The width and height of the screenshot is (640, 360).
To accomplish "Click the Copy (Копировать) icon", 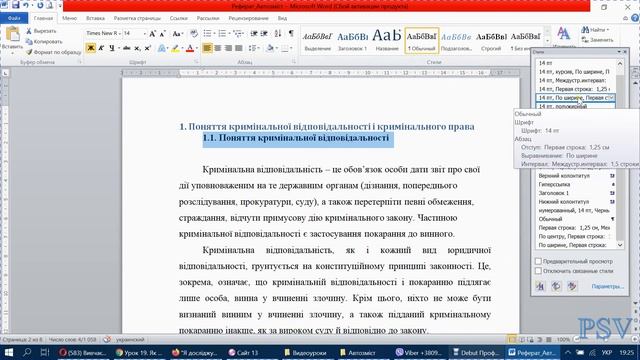I will pos(29,42).
